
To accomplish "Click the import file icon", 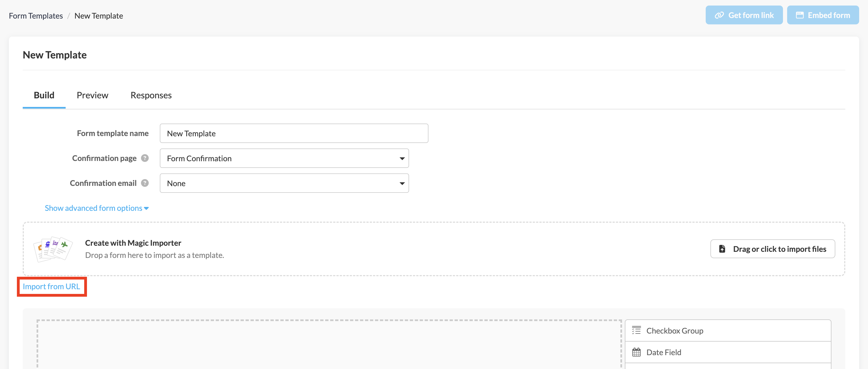I will click(x=722, y=249).
